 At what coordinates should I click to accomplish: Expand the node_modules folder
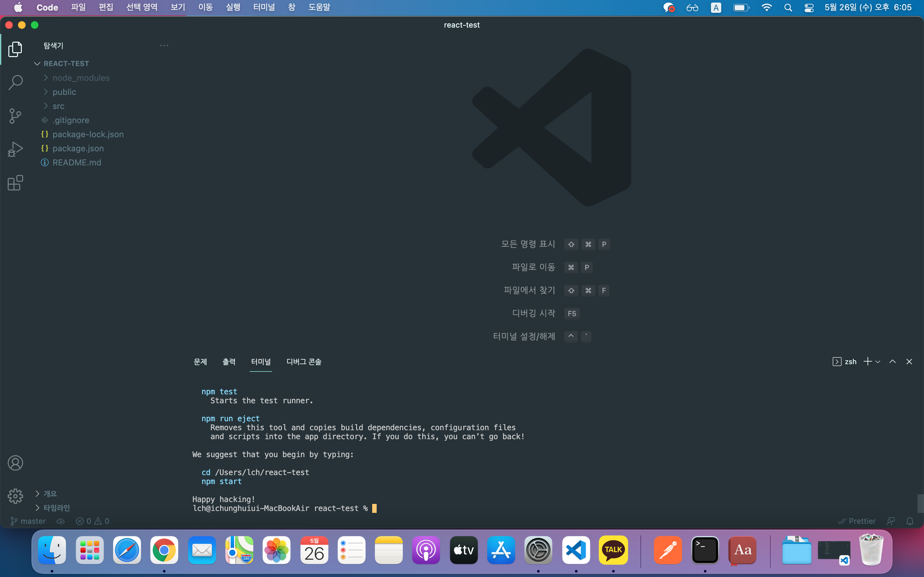pyautogui.click(x=81, y=78)
